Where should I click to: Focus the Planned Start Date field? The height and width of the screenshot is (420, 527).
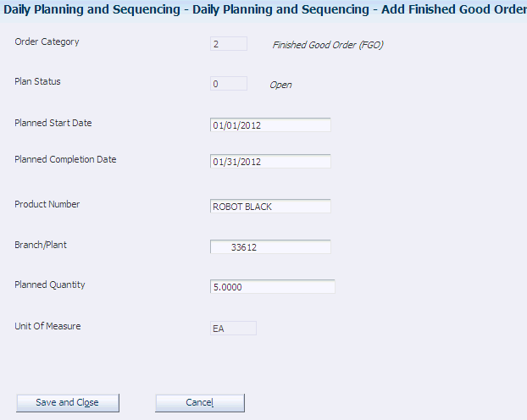pos(270,125)
